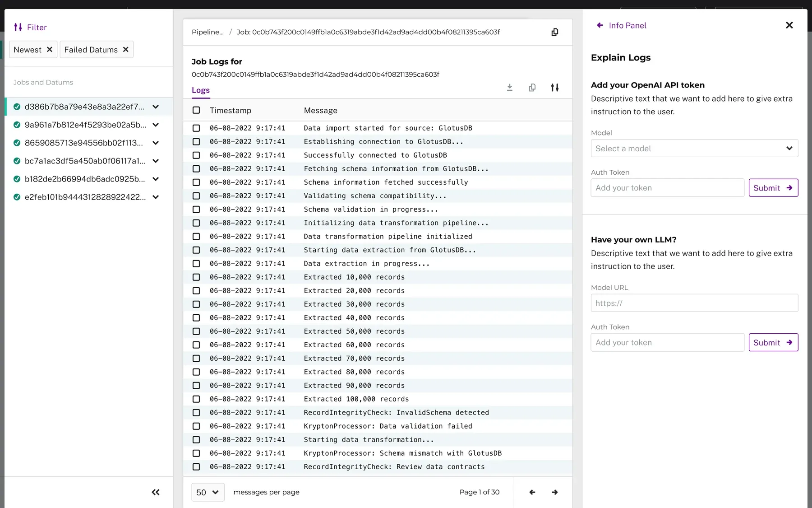Image resolution: width=812 pixels, height=508 pixels.
Task: Focus the Model URL field
Action: point(694,303)
